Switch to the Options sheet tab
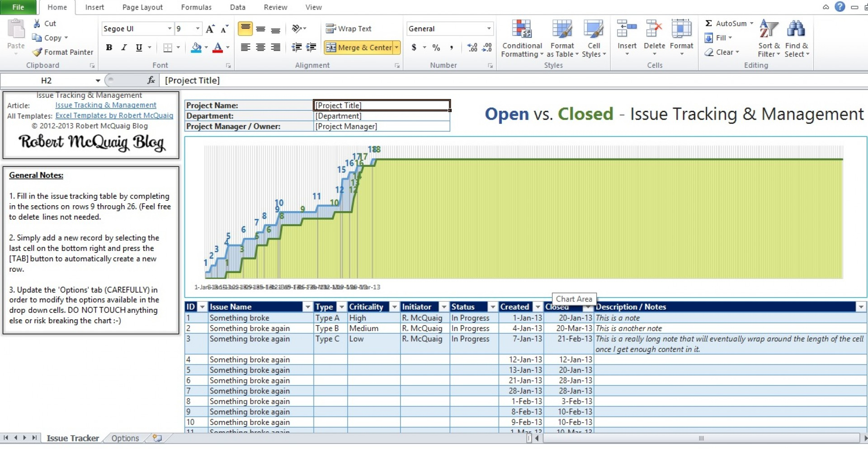Image resolution: width=868 pixels, height=449 pixels. click(x=125, y=438)
